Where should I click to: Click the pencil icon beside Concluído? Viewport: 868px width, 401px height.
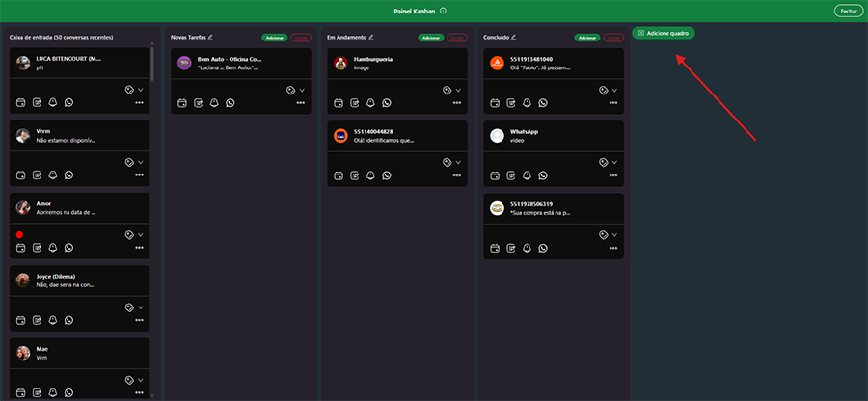[x=514, y=37]
